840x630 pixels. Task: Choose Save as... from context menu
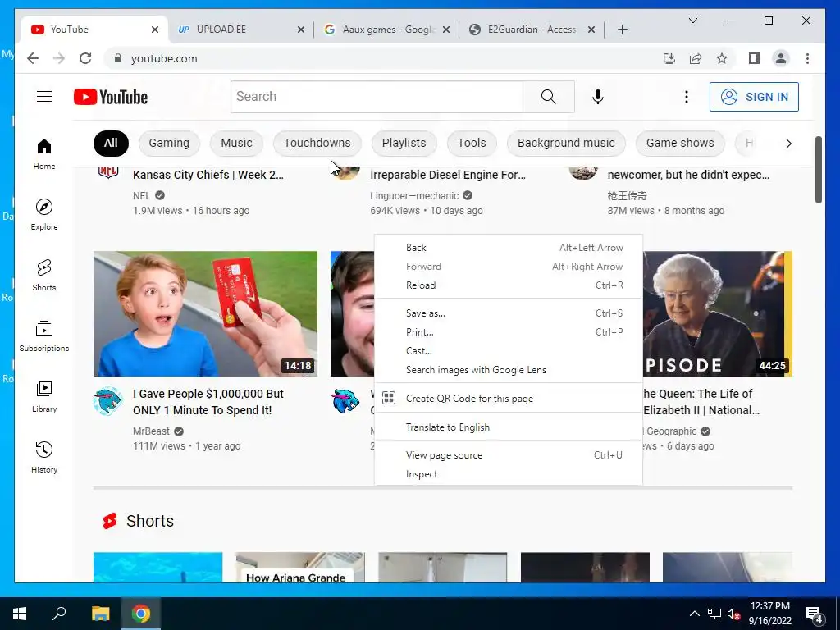pyautogui.click(x=508, y=313)
